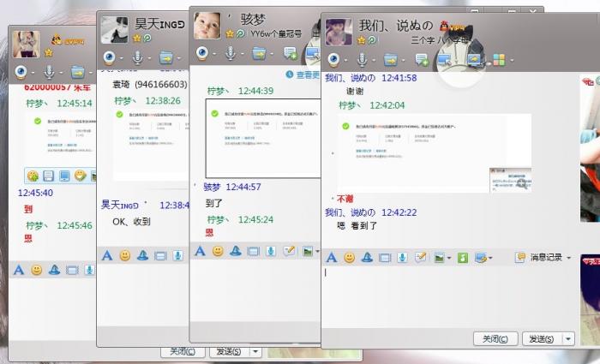Image resolution: width=600 pixels, height=364 pixels.
Task: Start voice call in 昊天ING window
Action: 137,57
